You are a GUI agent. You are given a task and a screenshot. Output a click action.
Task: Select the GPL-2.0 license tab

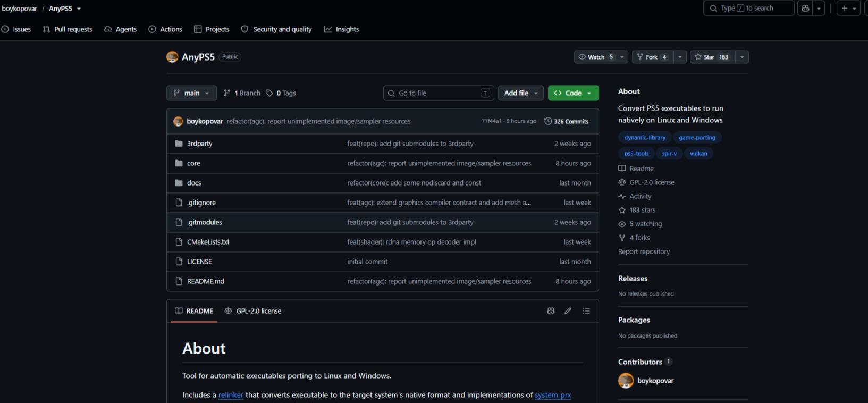tap(253, 311)
